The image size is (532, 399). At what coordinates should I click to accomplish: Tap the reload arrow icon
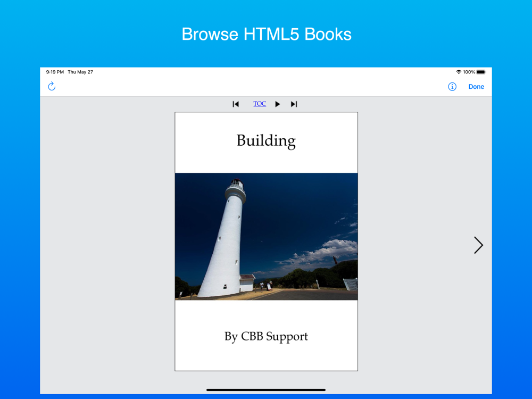pyautogui.click(x=52, y=86)
